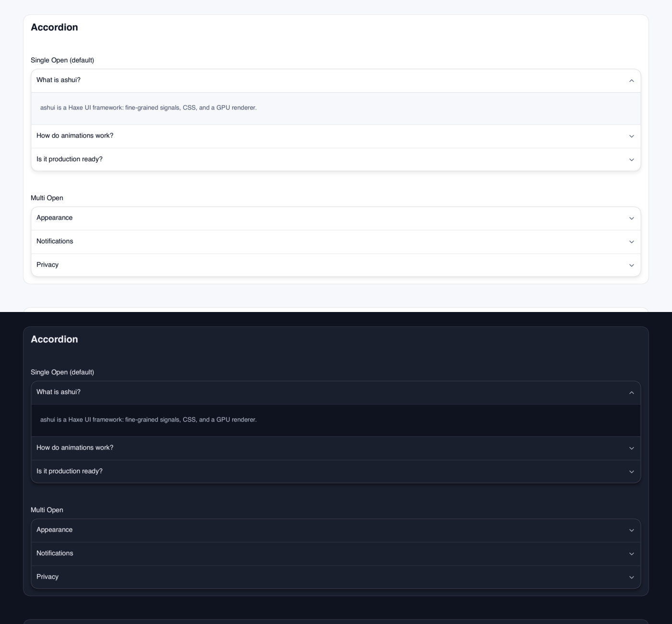Click the "ashui is a Haxe UI framework" answer in dark panel
Viewport: 672px width, 624px height.
click(148, 420)
